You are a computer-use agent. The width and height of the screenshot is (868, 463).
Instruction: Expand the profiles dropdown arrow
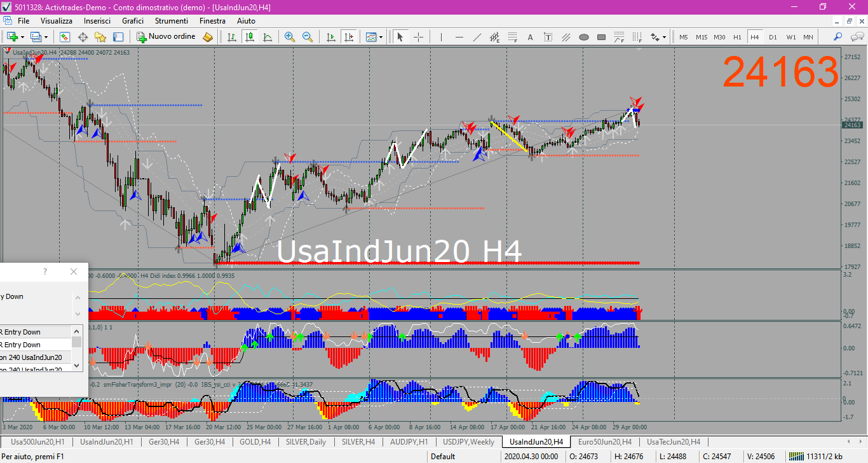46,37
